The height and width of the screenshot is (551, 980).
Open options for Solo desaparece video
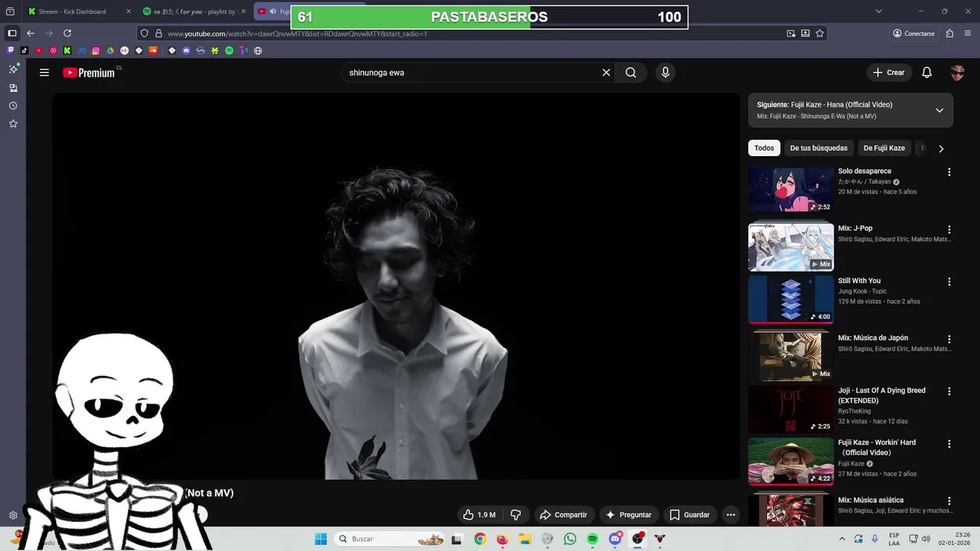tap(949, 172)
